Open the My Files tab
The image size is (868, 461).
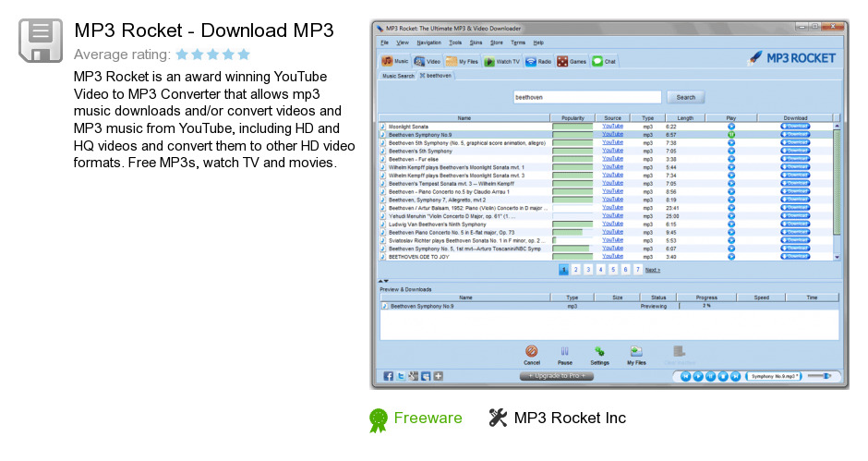coord(463,61)
